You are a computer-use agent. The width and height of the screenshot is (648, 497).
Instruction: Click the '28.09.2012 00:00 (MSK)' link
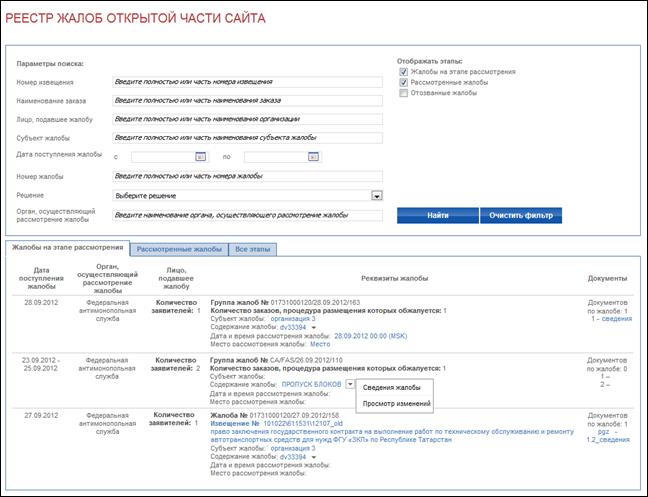point(371,336)
